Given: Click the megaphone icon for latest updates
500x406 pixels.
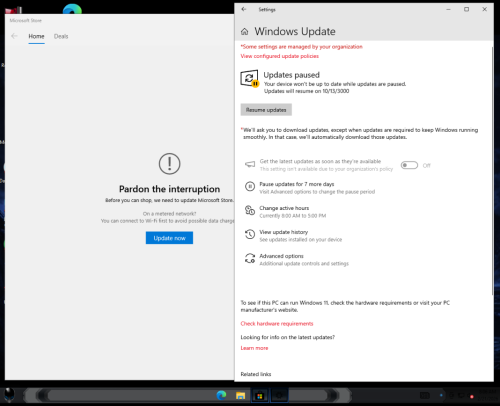Looking at the screenshot, I should pos(250,164).
